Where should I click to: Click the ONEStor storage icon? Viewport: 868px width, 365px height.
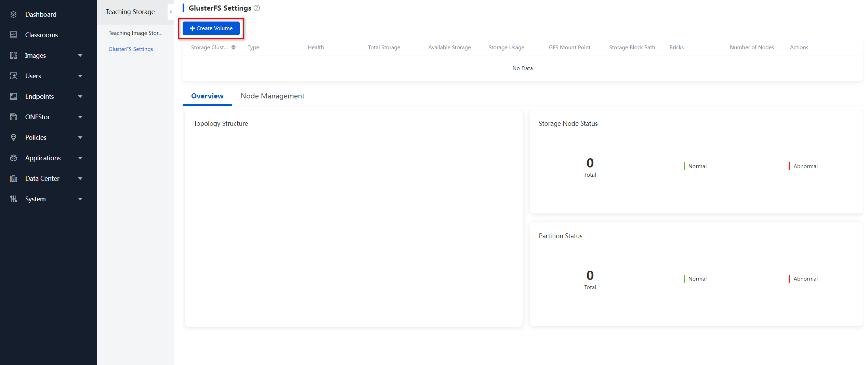click(13, 117)
